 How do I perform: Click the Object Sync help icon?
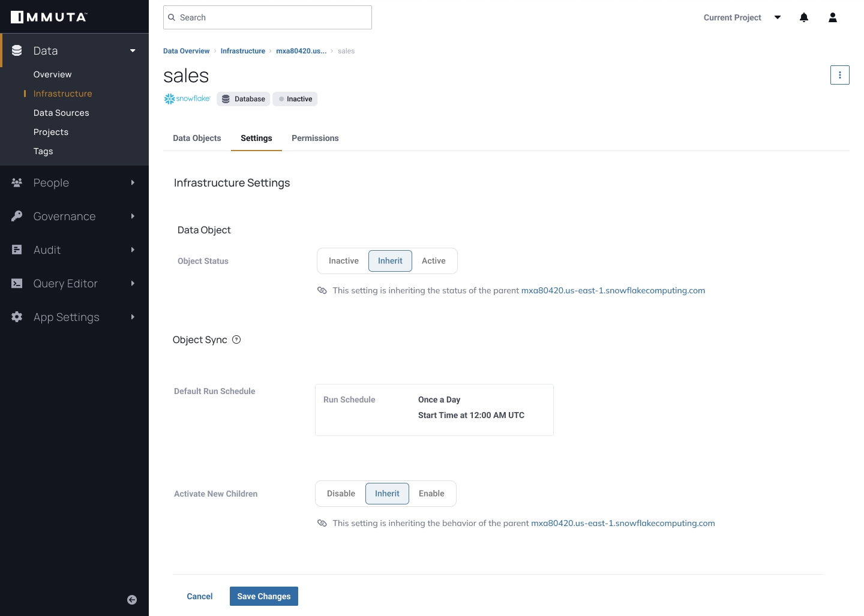(236, 339)
